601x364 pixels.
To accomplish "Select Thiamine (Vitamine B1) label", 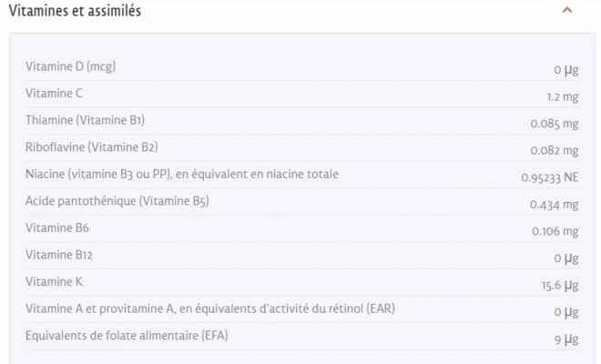I will (86, 120).
